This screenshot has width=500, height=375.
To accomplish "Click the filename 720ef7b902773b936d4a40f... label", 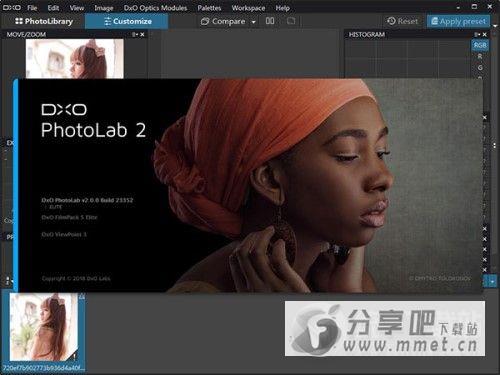I will click(44, 368).
